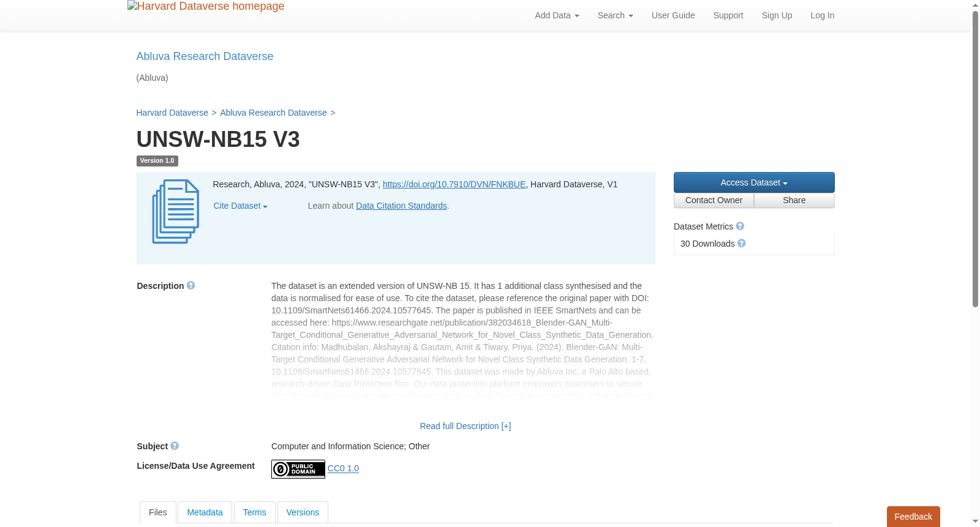The height and width of the screenshot is (527, 980).
Task: Switch to the Terms tab
Action: [254, 512]
